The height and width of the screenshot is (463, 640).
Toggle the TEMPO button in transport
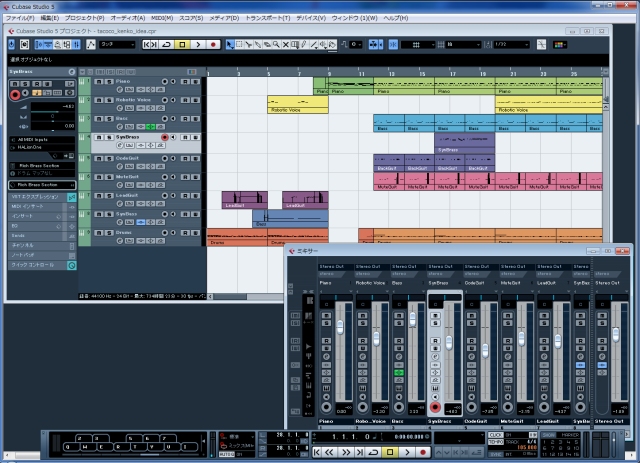click(x=496, y=442)
